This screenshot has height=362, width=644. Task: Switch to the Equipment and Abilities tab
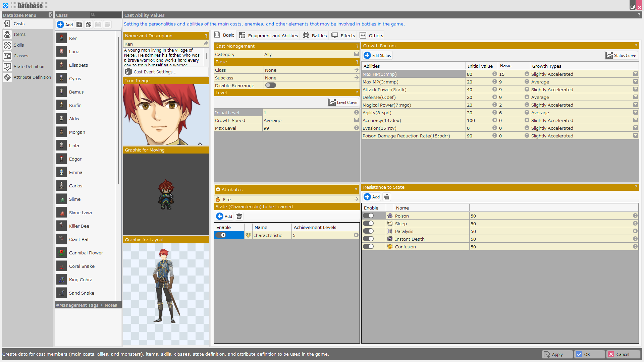coord(268,36)
